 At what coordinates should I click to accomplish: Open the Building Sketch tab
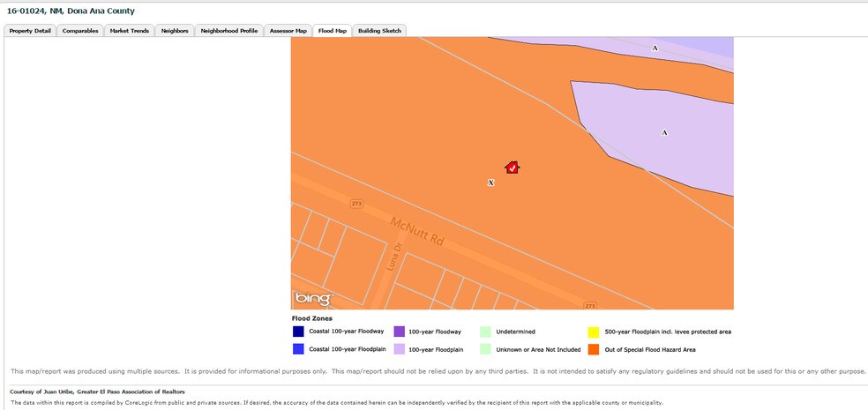coord(379,31)
